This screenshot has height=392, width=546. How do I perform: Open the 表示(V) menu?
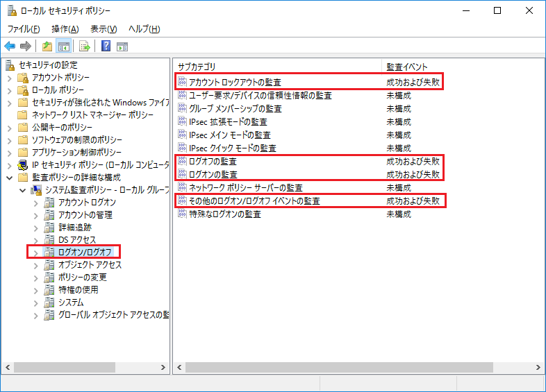[x=104, y=29]
